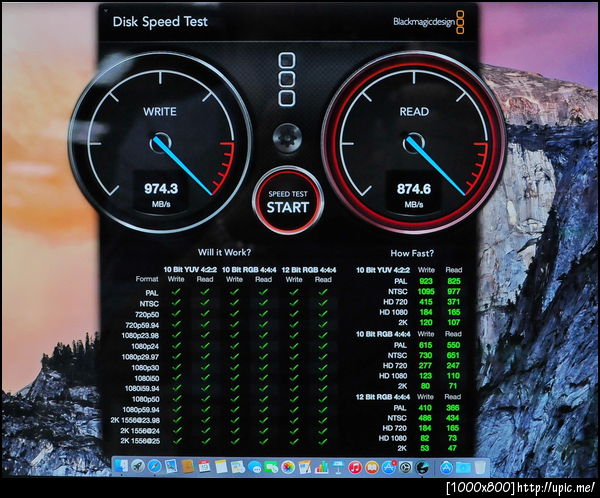Image resolution: width=600 pixels, height=498 pixels.
Task: Open Messages speech bubble in the dock
Action: coord(254,467)
